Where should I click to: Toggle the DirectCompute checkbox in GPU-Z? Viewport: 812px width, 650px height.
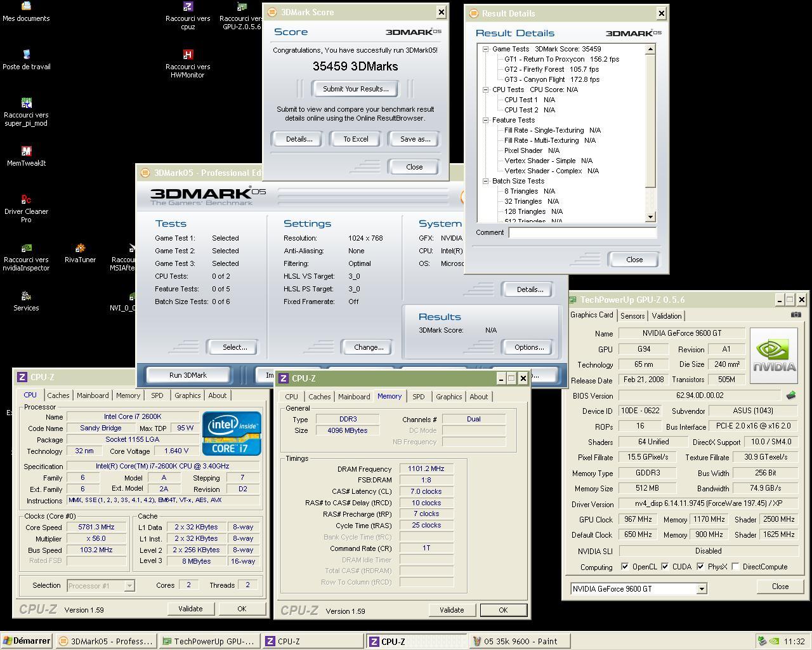(735, 566)
